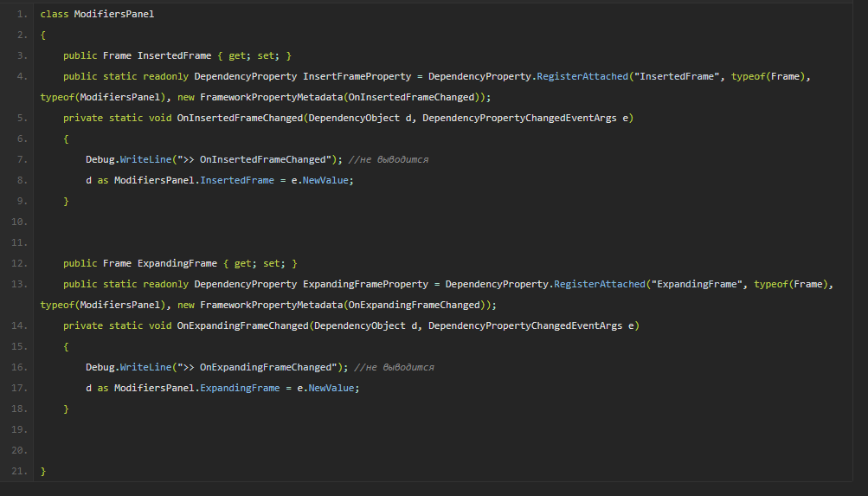This screenshot has width=868, height=496.
Task: Click "get;" accessor on line 12
Action: (245, 263)
